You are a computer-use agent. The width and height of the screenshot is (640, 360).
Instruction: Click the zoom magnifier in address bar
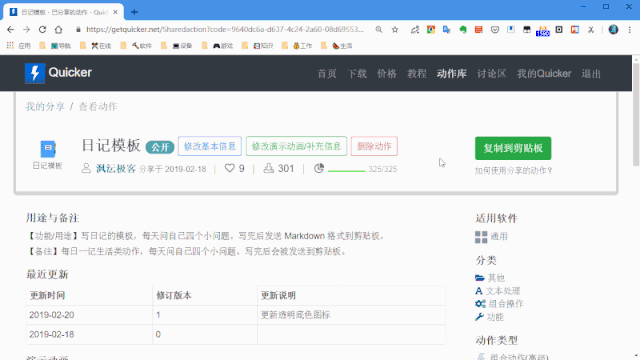click(379, 29)
